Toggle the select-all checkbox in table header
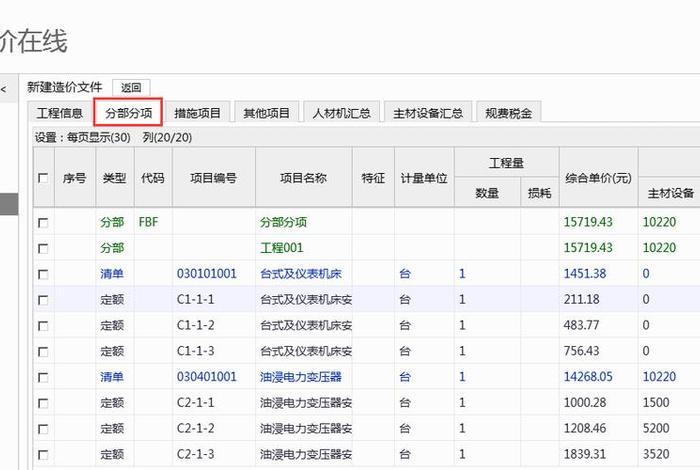This screenshot has width=700, height=470. click(x=43, y=178)
